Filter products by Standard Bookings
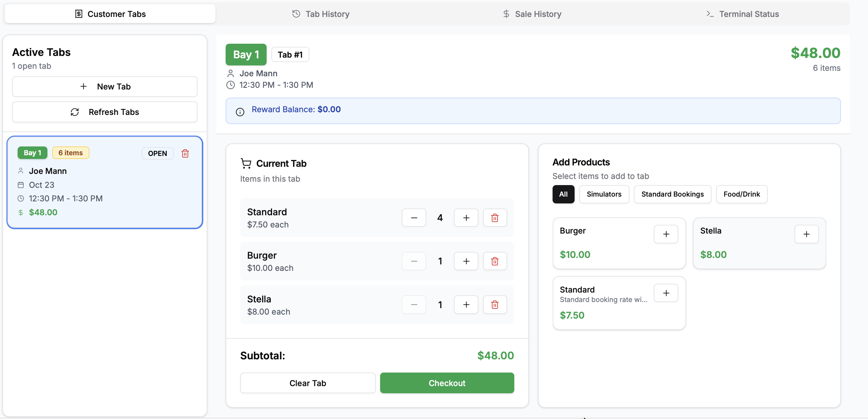The image size is (868, 419). [672, 194]
